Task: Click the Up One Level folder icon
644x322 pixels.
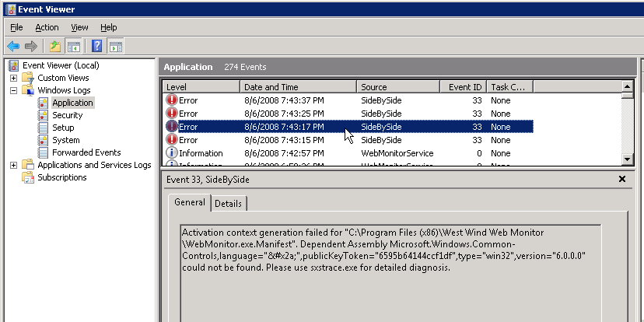Action: coord(55,46)
